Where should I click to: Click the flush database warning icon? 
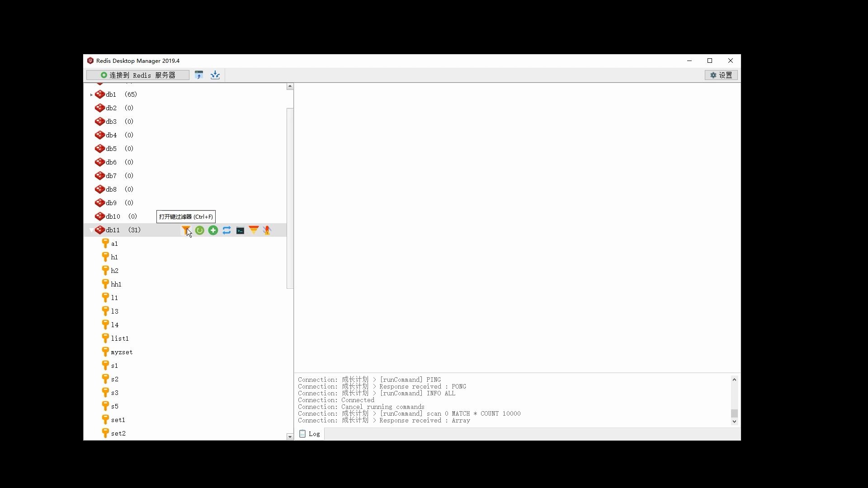point(267,230)
